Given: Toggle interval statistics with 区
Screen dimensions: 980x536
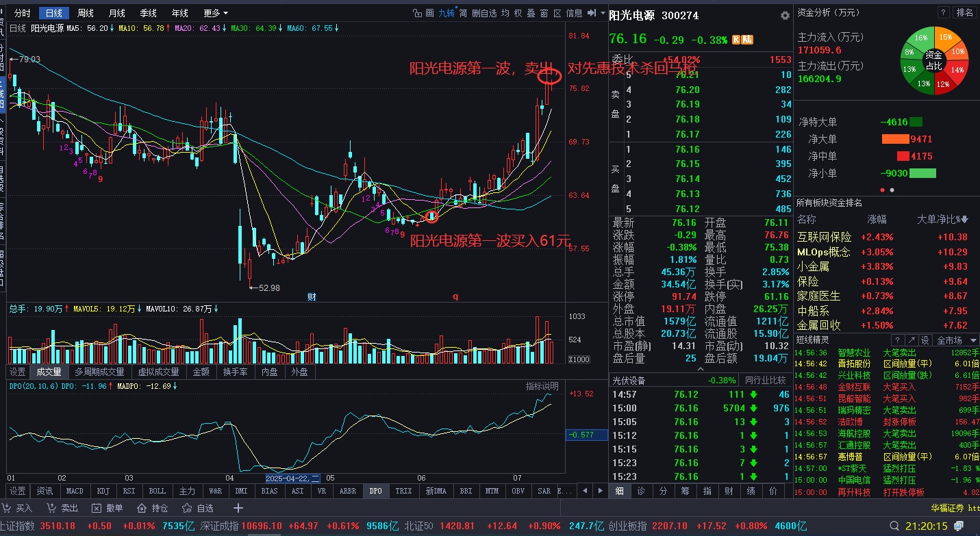Looking at the screenshot, I should 557,13.
